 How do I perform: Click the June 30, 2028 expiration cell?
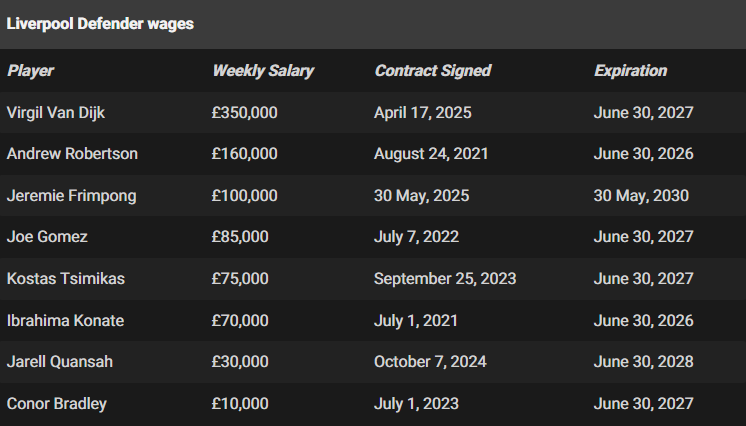643,362
